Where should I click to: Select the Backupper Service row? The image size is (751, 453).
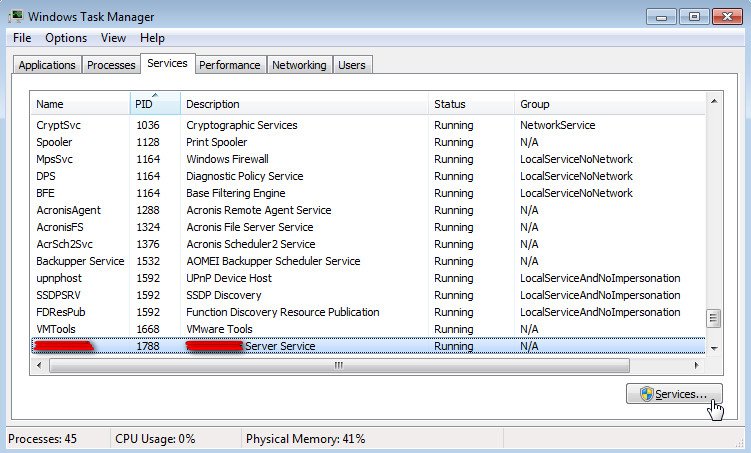tap(80, 261)
